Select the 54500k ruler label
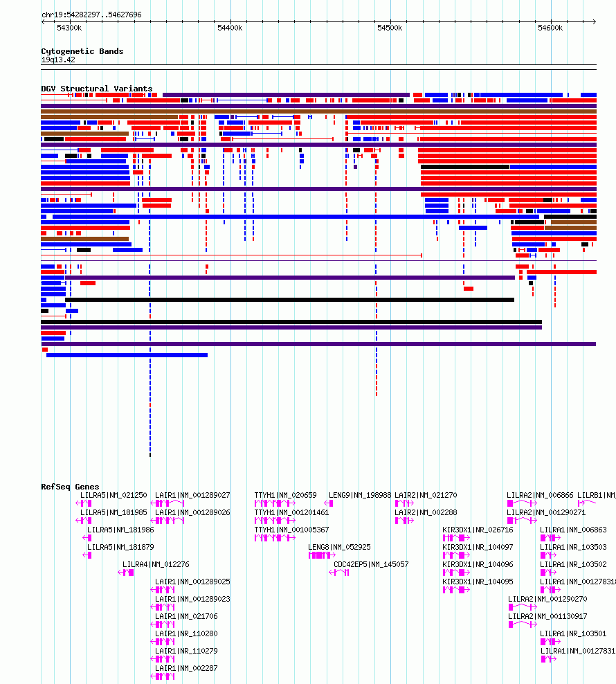 click(x=390, y=28)
